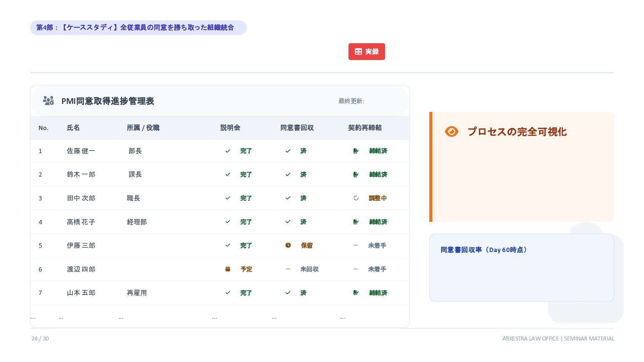Click the 課長 role cell
The width and height of the screenshot is (644, 362).
click(x=135, y=174)
